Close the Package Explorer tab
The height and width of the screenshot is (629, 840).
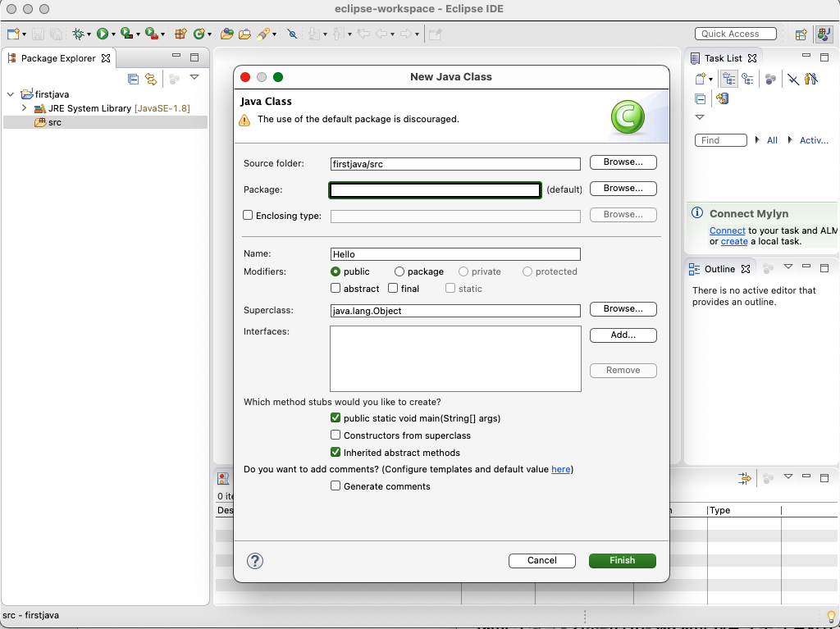pyautogui.click(x=106, y=58)
